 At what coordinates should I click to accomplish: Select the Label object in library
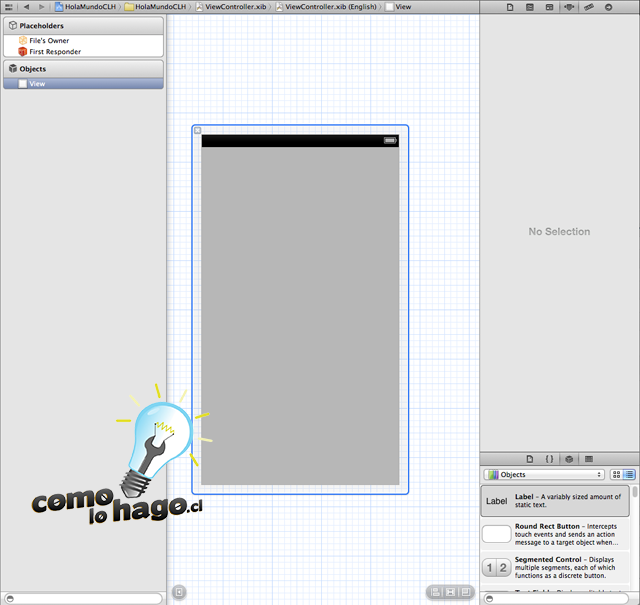[555, 500]
